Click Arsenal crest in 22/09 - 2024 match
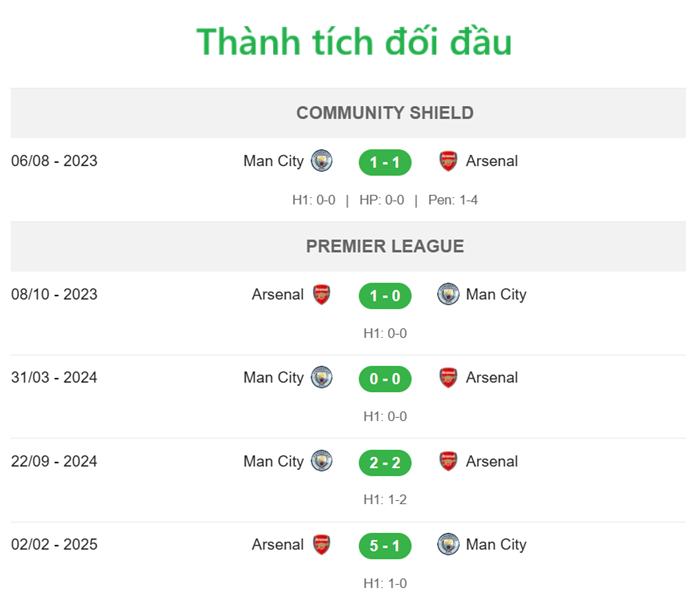The width and height of the screenshot is (691, 595). coord(448,462)
